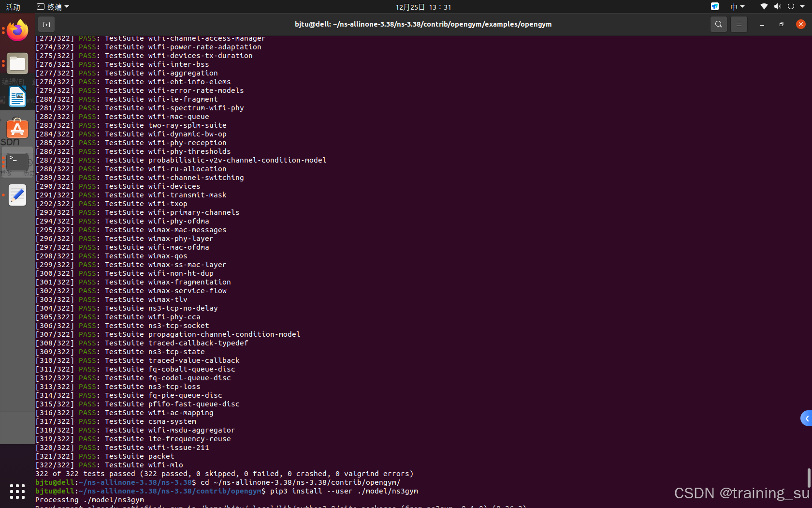
Task: Open a new terminal tab
Action: (46, 24)
